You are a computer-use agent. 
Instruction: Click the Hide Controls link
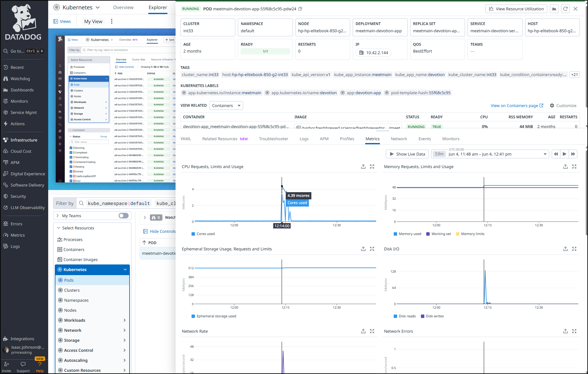(x=159, y=231)
